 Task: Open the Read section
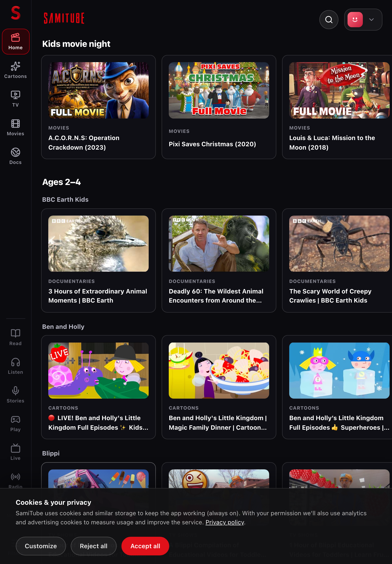(x=16, y=337)
